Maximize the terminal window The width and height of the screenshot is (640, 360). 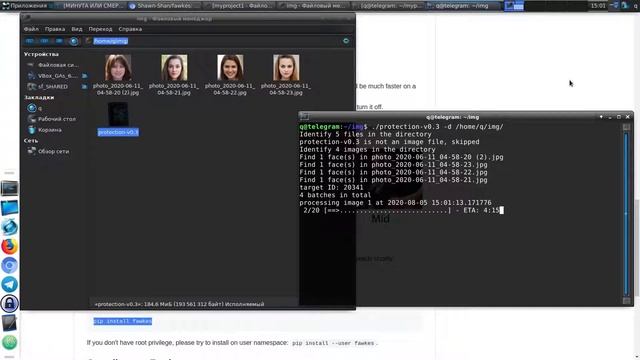(x=619, y=117)
